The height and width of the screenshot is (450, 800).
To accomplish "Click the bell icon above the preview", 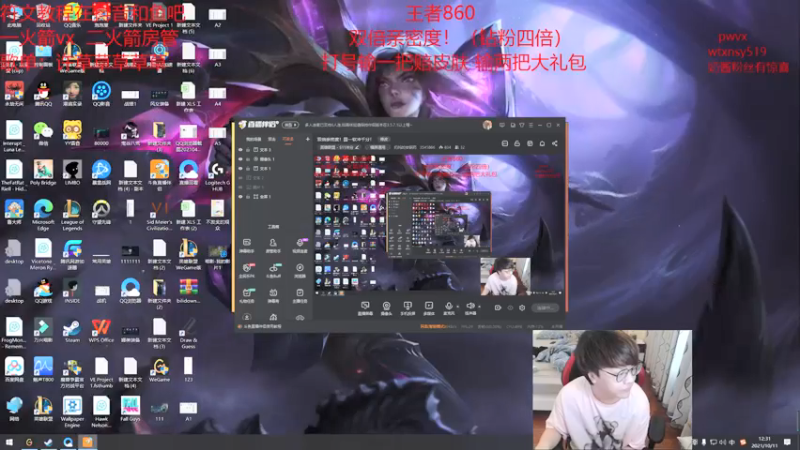I will [x=542, y=143].
